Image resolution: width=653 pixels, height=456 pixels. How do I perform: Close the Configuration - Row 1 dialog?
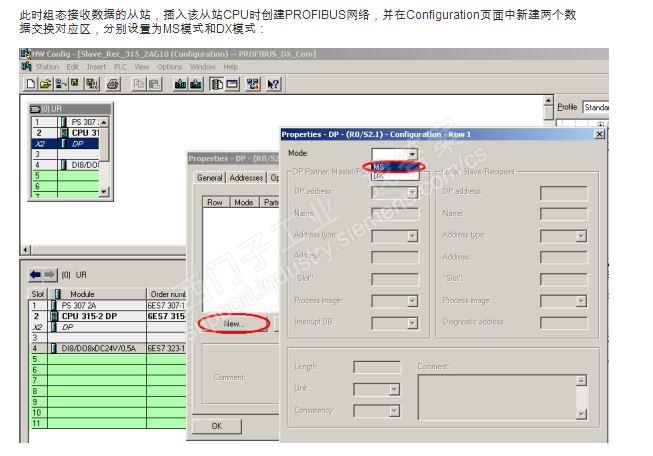click(x=599, y=134)
